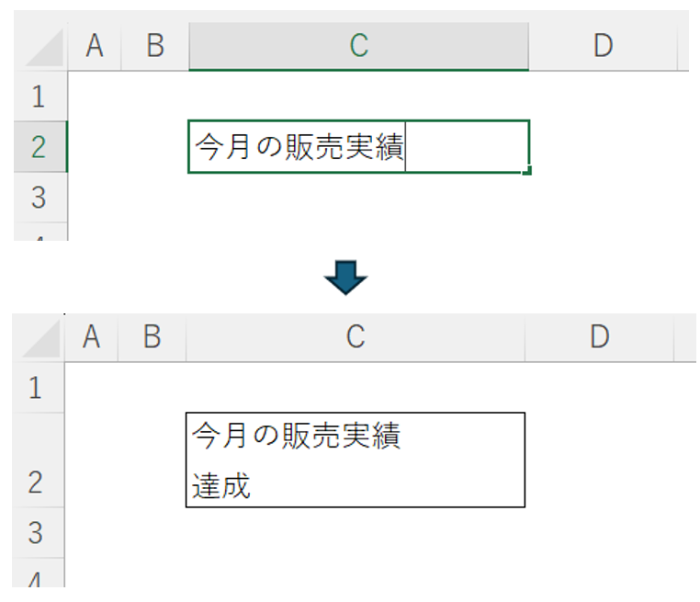Click inside the cell being edited with 今月の販売実績
700x602 pixels.
coord(358,147)
